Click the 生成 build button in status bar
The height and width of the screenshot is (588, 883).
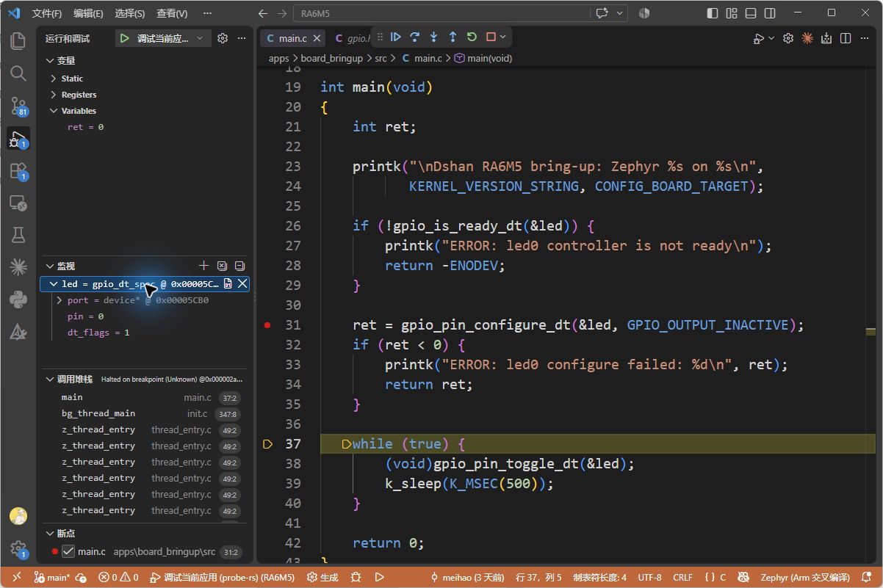pyautogui.click(x=323, y=578)
